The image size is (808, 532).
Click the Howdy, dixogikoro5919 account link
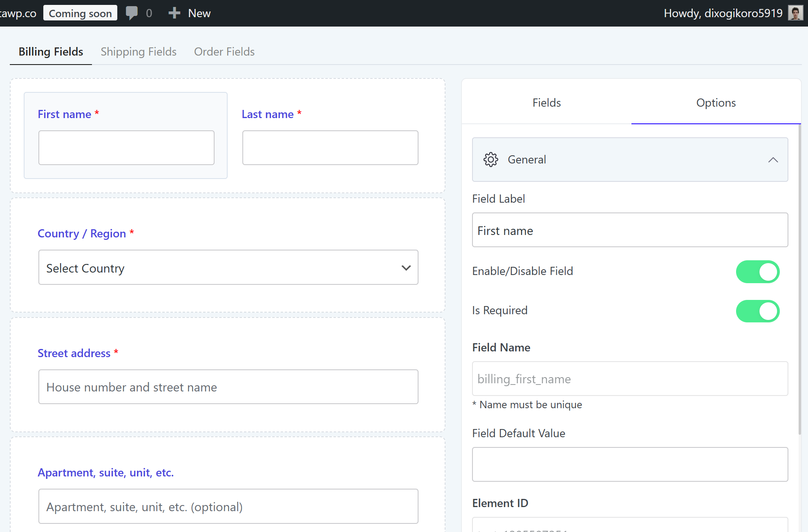tap(723, 13)
